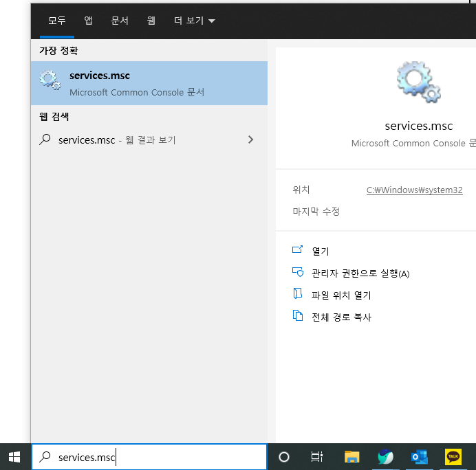Open the Naver Whale browser taskbar icon
Viewport: 476px width, 470px height.
pos(385,457)
